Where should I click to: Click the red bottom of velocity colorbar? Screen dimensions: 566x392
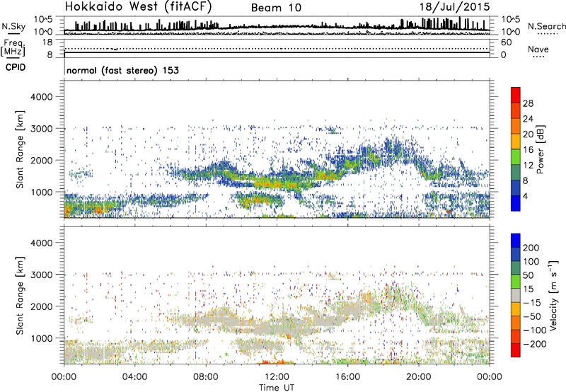516,350
